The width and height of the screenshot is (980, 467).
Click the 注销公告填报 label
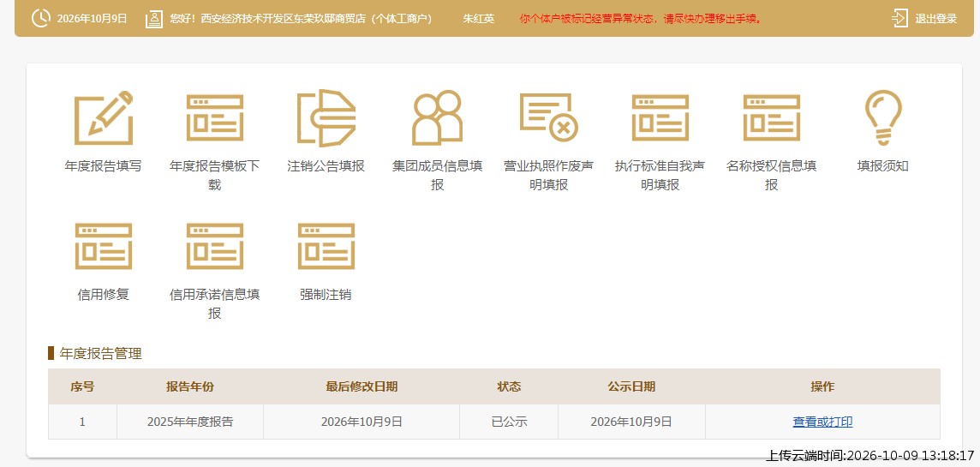coord(326,166)
